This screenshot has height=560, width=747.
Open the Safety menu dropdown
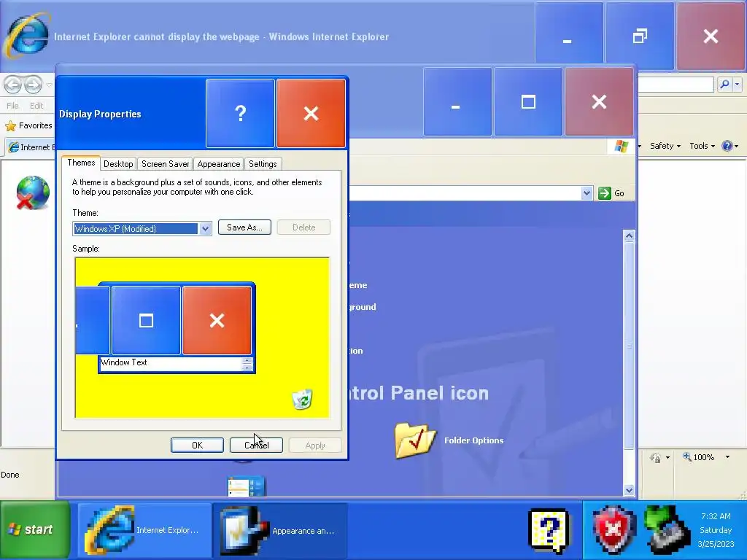click(665, 146)
